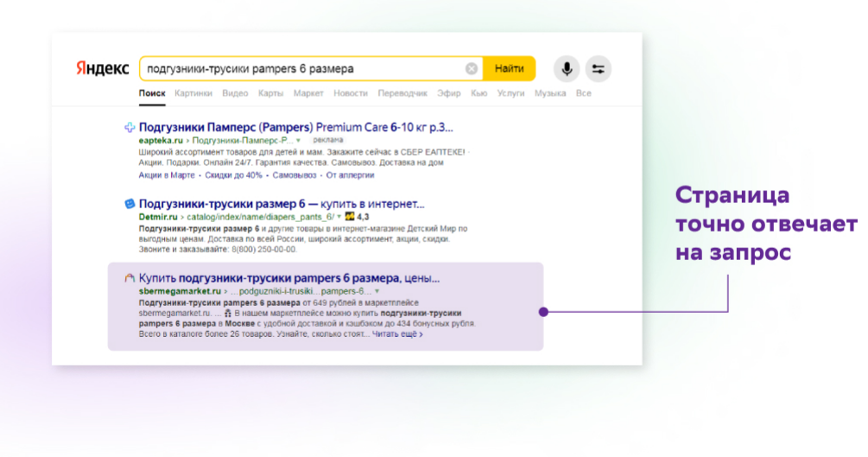
Task: Click the Detmir.ru domain link
Action: [x=158, y=217]
